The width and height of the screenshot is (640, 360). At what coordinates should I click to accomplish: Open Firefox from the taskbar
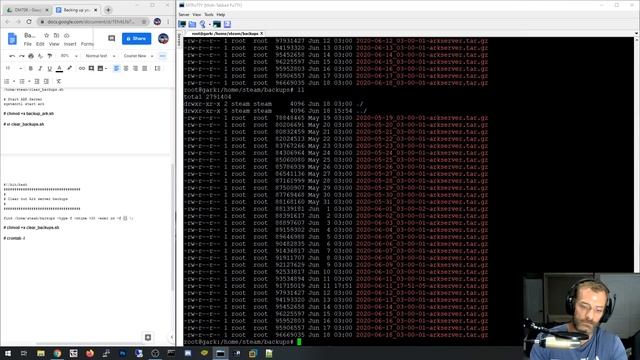[x=90, y=353]
